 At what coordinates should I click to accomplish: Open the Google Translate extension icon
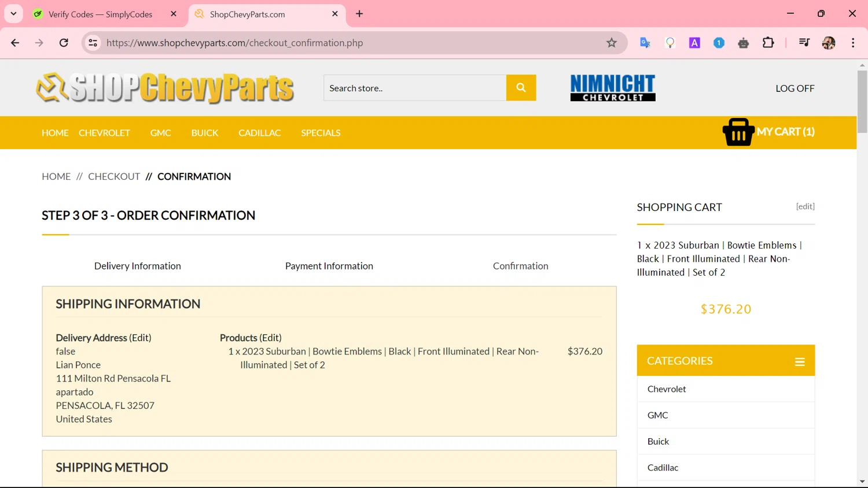[x=645, y=43]
